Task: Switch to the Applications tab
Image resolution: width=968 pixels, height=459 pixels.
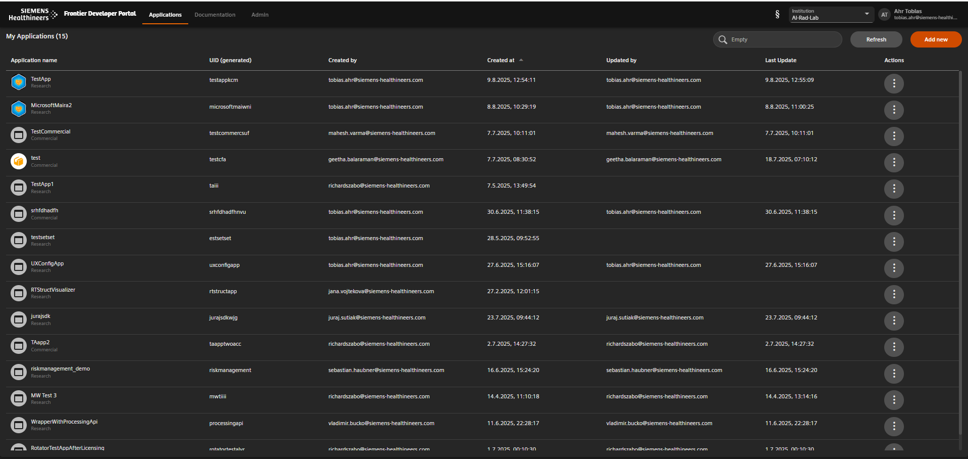Action: 165,15
